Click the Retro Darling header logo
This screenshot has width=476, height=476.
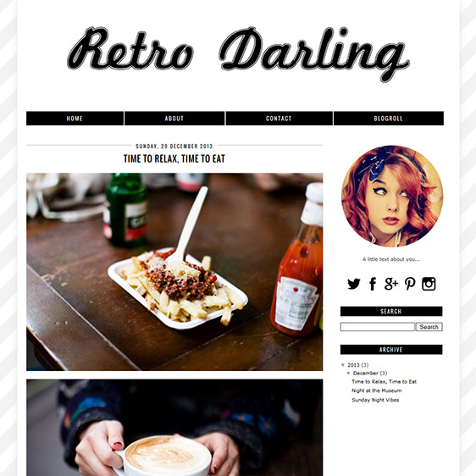click(238, 53)
